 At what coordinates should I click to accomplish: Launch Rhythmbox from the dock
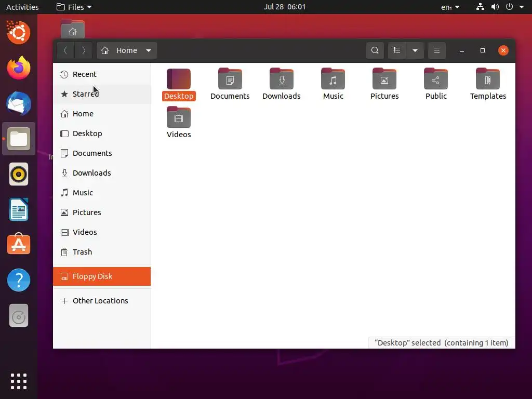point(19,175)
